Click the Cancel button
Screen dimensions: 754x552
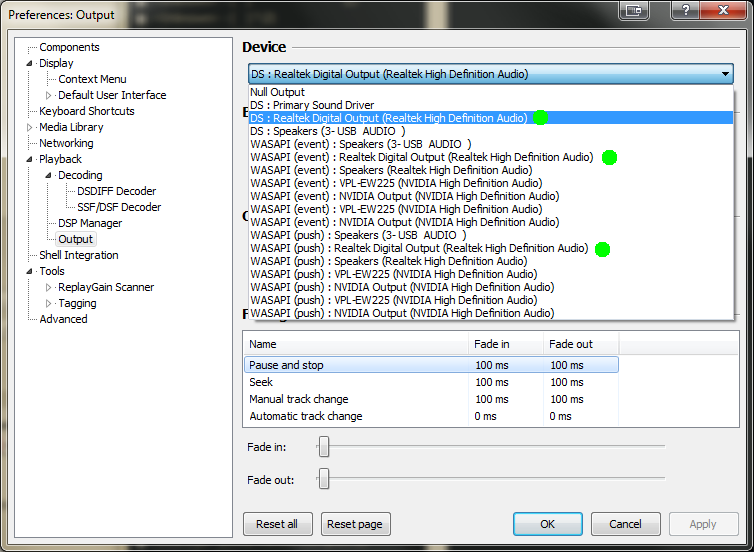[x=626, y=524]
